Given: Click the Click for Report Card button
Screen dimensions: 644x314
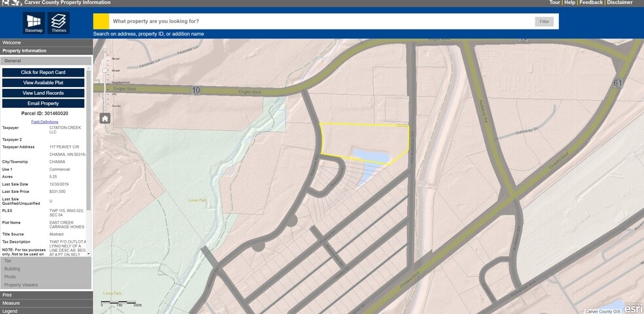Looking at the screenshot, I should [x=43, y=72].
